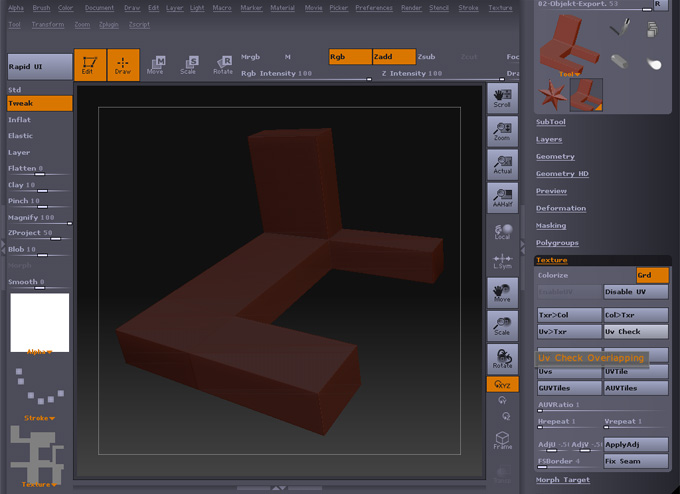Screen dimensions: 680x494
Task: Select the Draw mode icon
Action: tap(123, 64)
